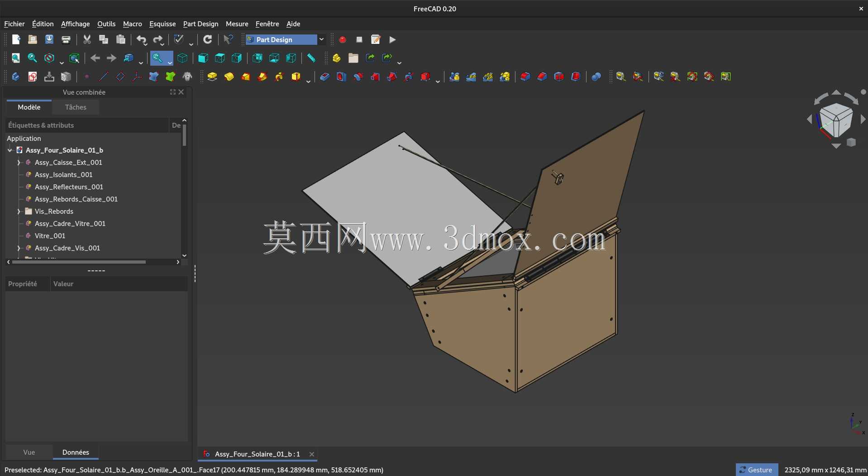Screen dimensions: 868x476
Task: Rotate view right with navigation cube arrow
Action: 863,119
